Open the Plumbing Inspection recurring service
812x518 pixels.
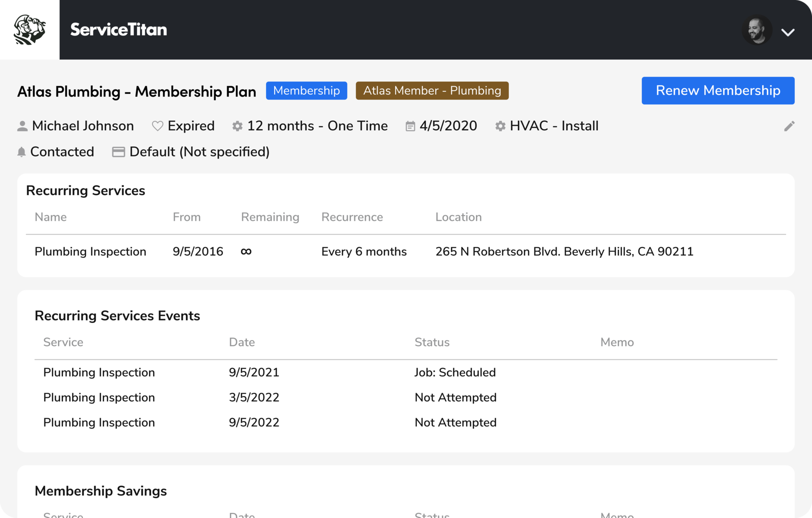pyautogui.click(x=90, y=252)
